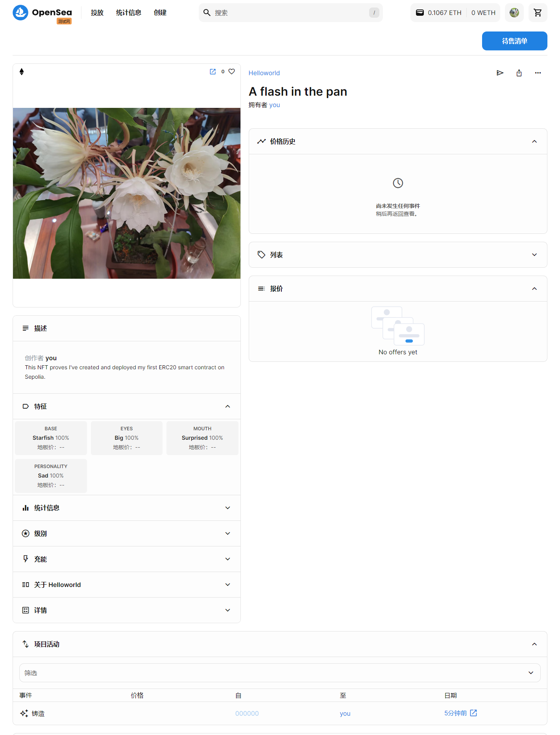This screenshot has width=560, height=735.
Task: Expand the 详情 details section
Action: (x=127, y=610)
